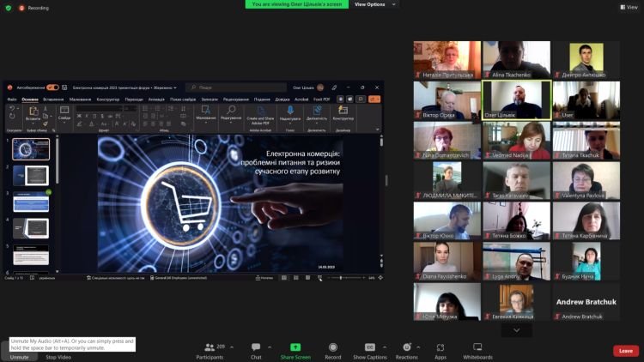This screenshot has width=644, height=362.
Task: Click the PowerPoint search box
Action: point(232,87)
